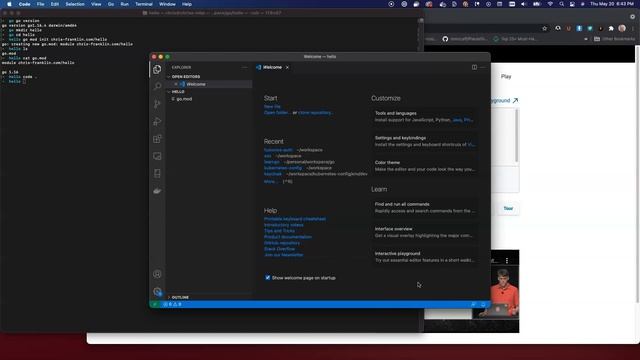Toggle Show welcome page on startup
640x360 pixels.
(268, 278)
